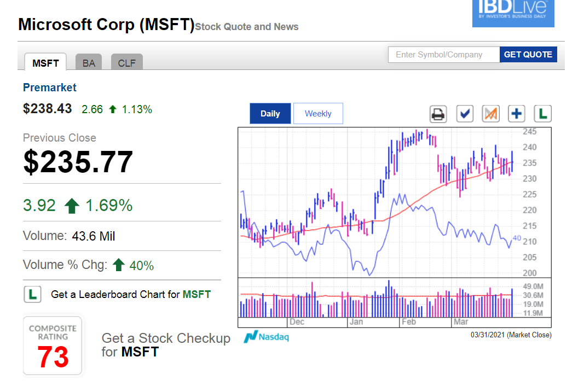Click the Premarket label

point(50,87)
